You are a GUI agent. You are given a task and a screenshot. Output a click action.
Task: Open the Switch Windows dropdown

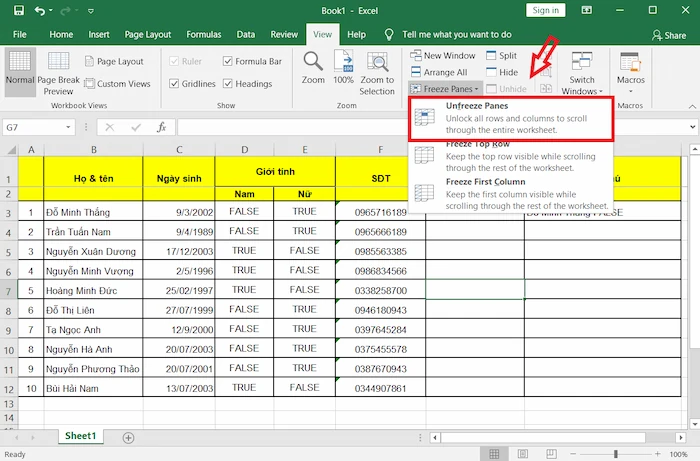point(582,73)
